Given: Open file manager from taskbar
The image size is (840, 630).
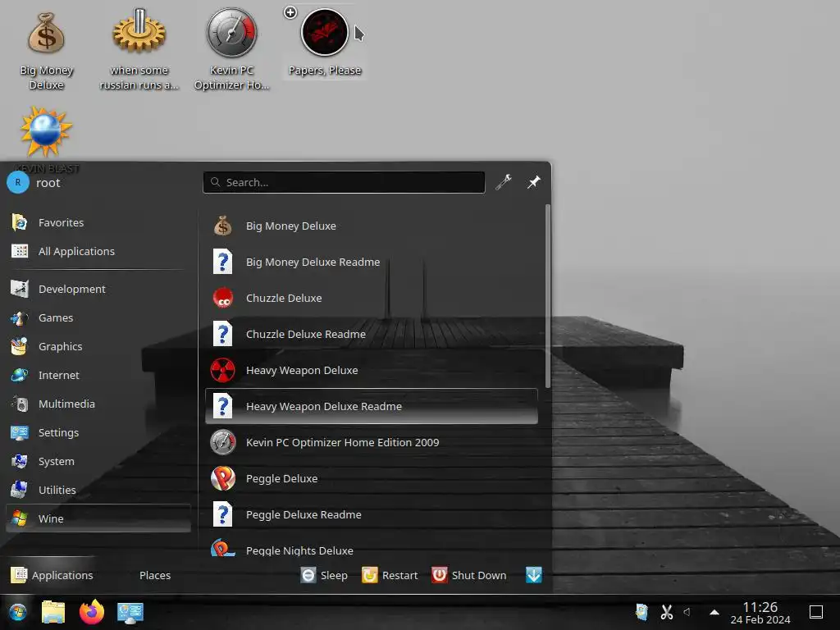Looking at the screenshot, I should [x=53, y=612].
